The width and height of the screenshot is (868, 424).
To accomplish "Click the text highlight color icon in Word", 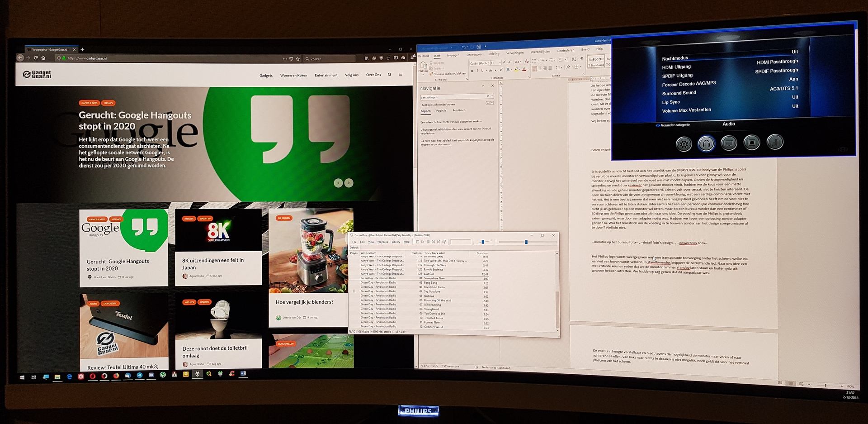I will (516, 69).
